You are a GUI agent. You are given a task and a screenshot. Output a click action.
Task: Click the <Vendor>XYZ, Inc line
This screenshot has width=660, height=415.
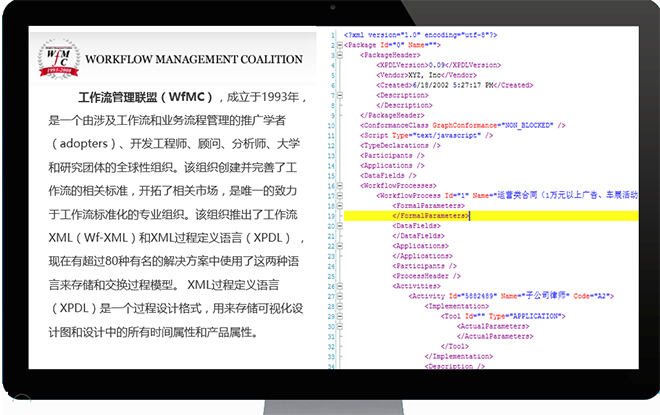pos(426,75)
